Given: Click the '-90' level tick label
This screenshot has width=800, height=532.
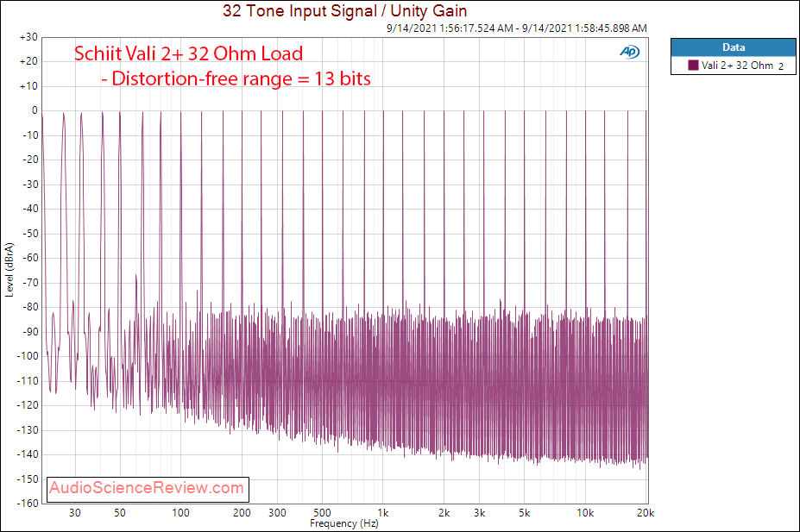Looking at the screenshot, I should (30, 332).
